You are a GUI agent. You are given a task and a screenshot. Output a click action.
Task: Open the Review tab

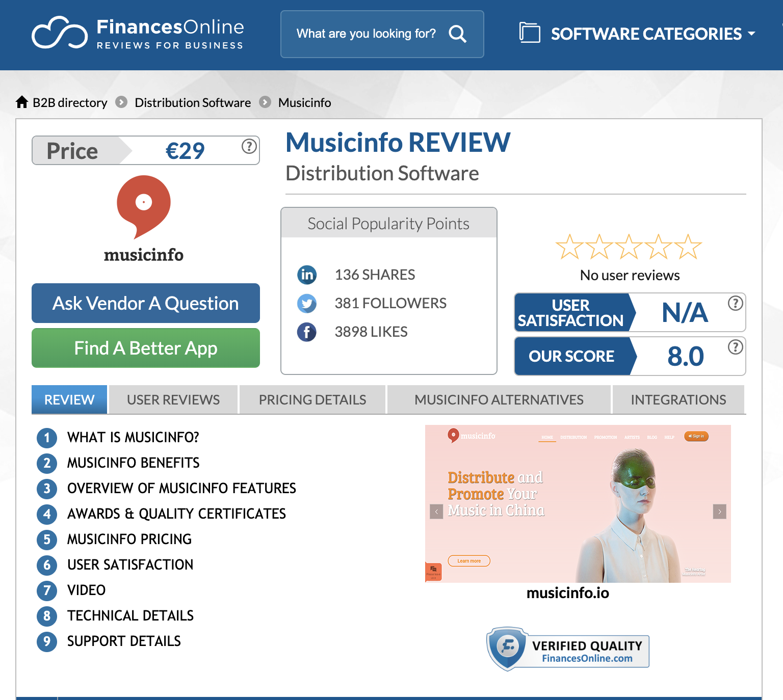click(69, 399)
